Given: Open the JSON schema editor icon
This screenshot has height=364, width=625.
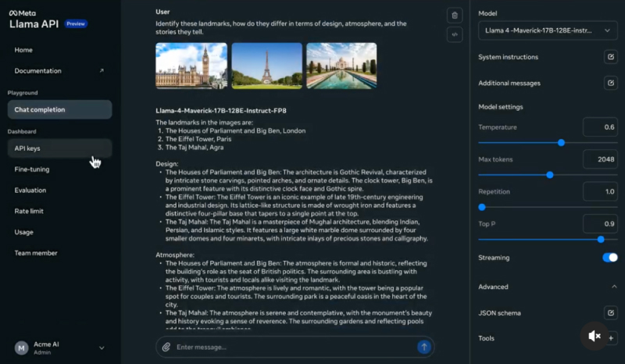Looking at the screenshot, I should (611, 313).
